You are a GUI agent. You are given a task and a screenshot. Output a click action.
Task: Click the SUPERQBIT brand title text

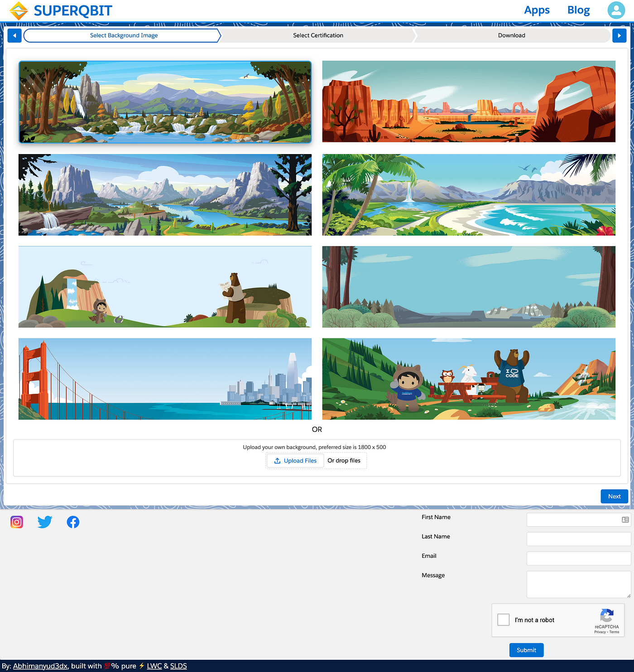73,10
